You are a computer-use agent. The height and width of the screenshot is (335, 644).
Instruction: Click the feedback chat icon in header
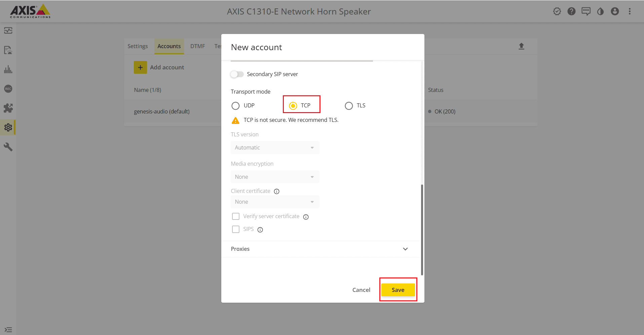pos(586,11)
